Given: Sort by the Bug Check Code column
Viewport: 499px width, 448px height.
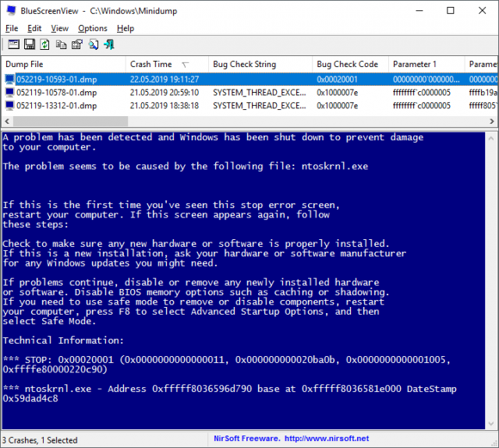Looking at the screenshot, I should tap(350, 64).
